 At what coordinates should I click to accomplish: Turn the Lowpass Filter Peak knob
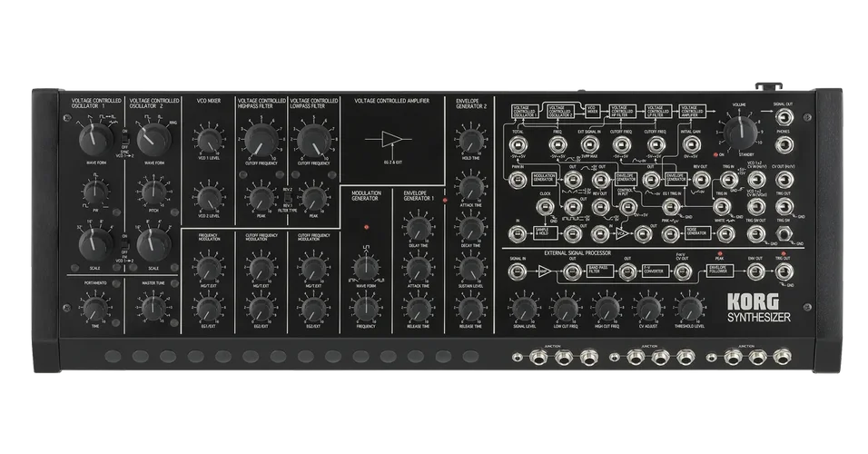[x=314, y=198]
